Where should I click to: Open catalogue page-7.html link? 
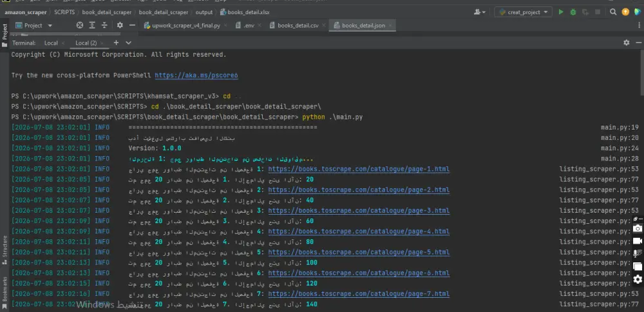point(359,294)
